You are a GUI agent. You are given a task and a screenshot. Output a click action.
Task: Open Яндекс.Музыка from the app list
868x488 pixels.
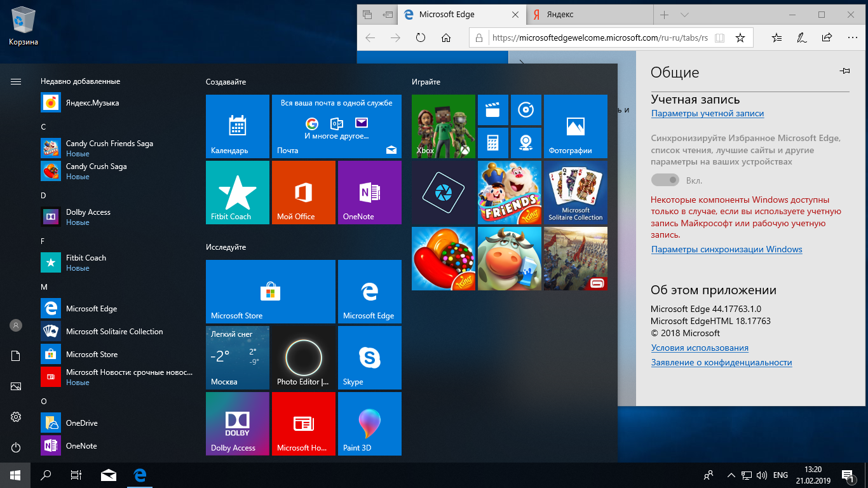(x=116, y=103)
